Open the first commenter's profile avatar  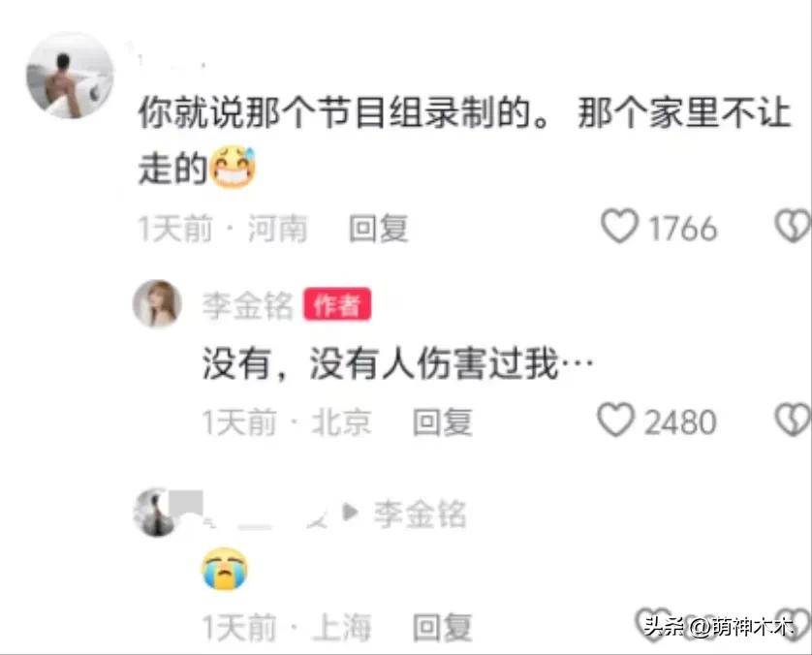70,76
